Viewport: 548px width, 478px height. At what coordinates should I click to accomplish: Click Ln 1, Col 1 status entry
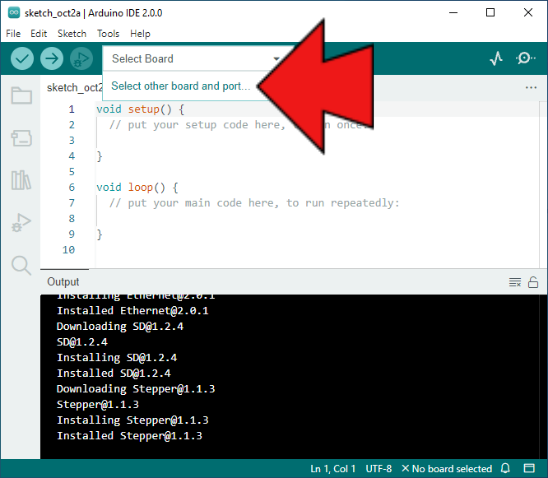click(x=333, y=469)
